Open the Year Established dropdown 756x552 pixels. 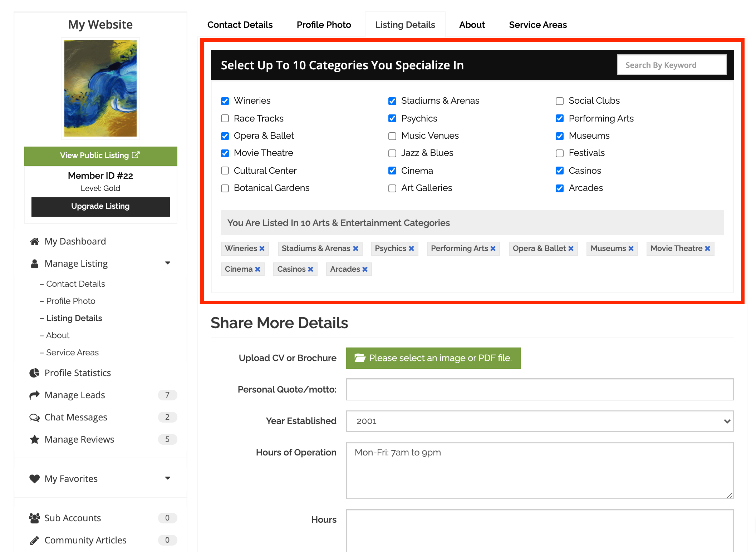click(x=540, y=421)
